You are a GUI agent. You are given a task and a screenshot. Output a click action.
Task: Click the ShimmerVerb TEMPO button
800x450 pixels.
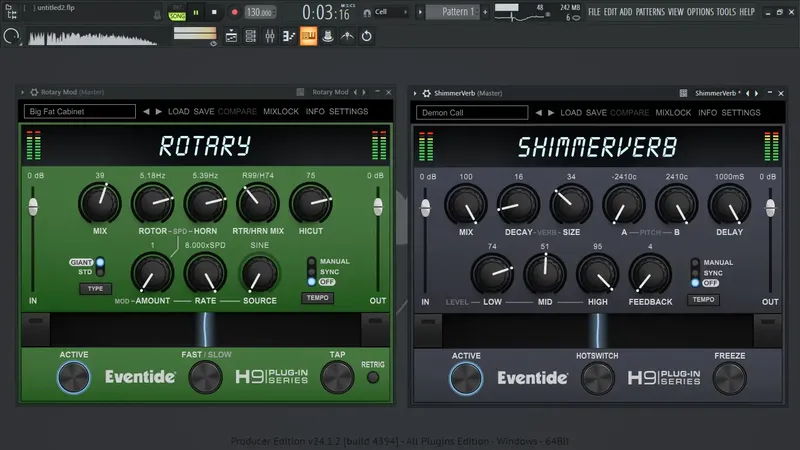click(704, 299)
